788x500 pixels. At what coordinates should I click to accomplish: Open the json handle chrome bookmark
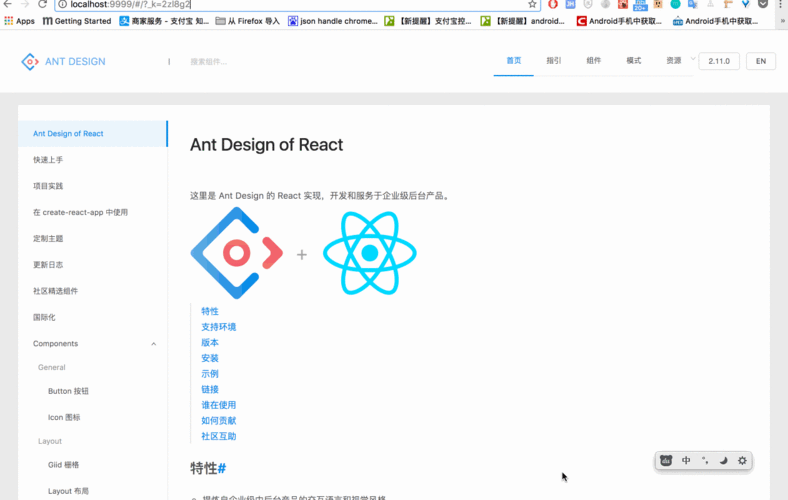point(333,21)
